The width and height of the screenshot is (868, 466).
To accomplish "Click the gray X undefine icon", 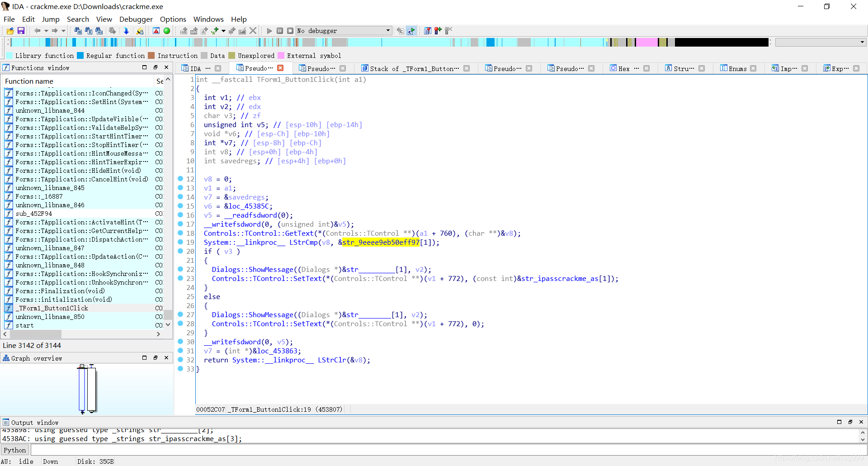I will coord(253,31).
